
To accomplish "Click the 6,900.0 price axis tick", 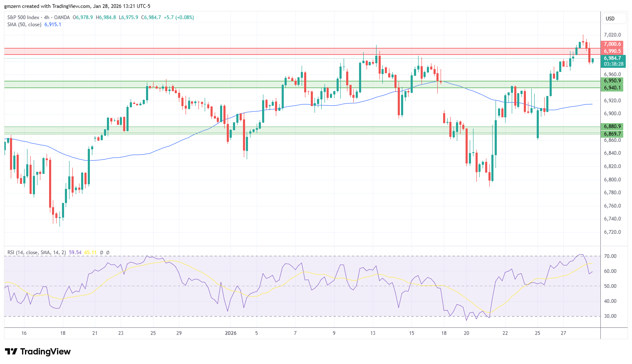I will (612, 114).
